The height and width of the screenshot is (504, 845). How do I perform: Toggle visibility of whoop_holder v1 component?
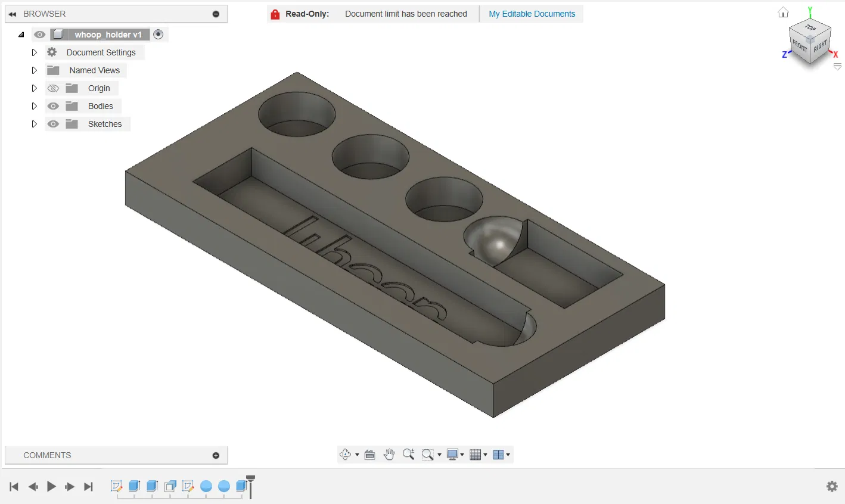pyautogui.click(x=40, y=35)
